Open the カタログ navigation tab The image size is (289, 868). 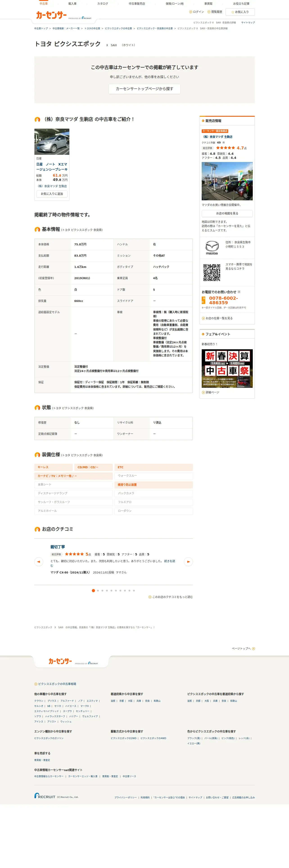tap(103, 4)
